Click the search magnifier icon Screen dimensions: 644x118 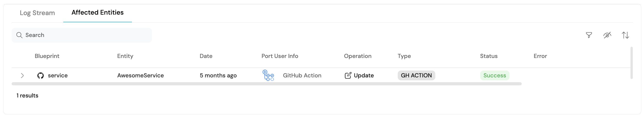tap(19, 35)
